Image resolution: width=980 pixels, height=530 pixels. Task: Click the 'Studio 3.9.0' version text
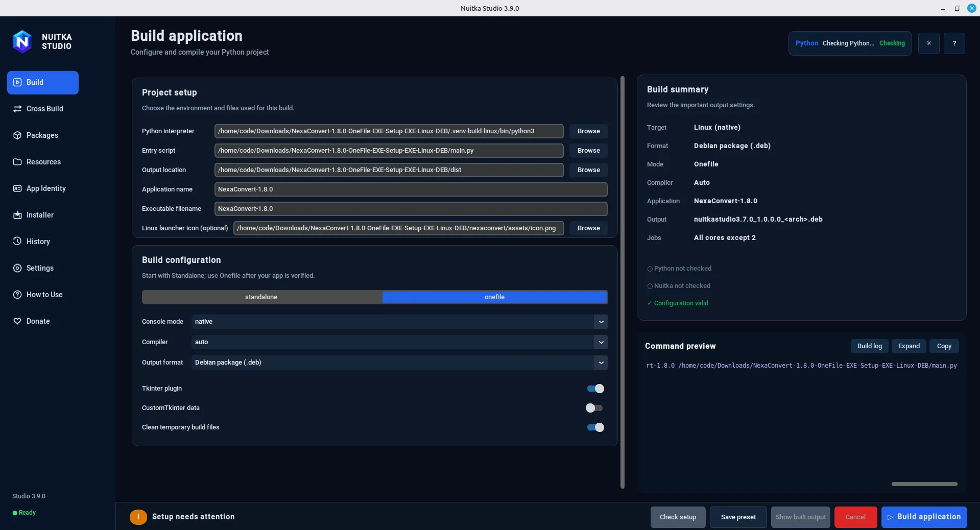pyautogui.click(x=29, y=496)
